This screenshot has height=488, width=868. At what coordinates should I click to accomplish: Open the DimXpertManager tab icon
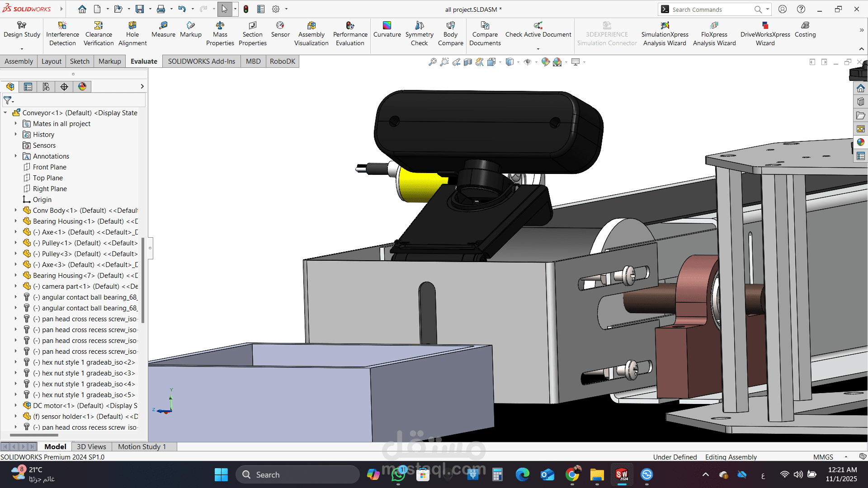coord(64,87)
